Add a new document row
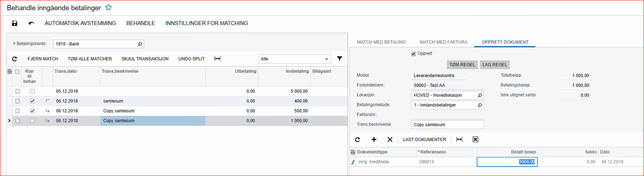 point(374,140)
